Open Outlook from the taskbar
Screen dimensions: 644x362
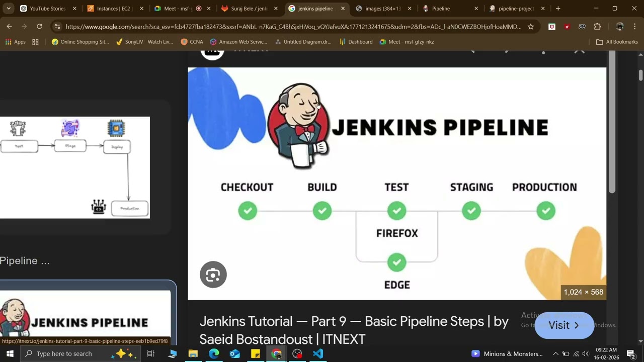pyautogui.click(x=235, y=353)
